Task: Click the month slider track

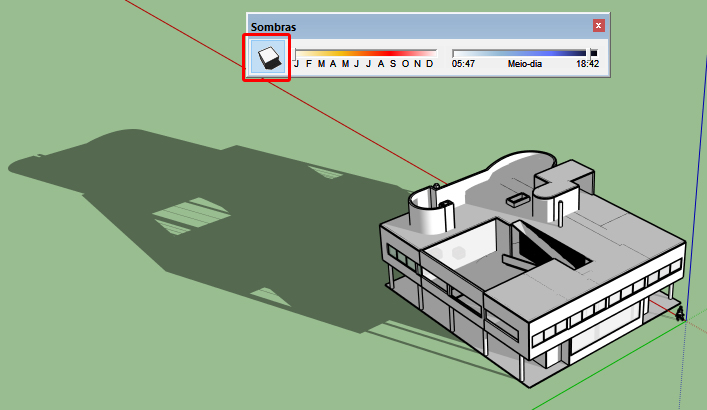Action: (366, 53)
